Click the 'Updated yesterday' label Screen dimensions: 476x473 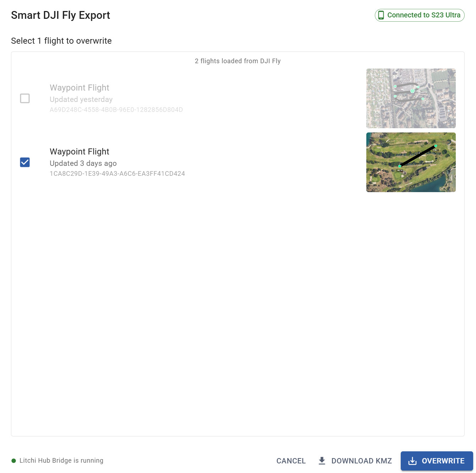(81, 99)
